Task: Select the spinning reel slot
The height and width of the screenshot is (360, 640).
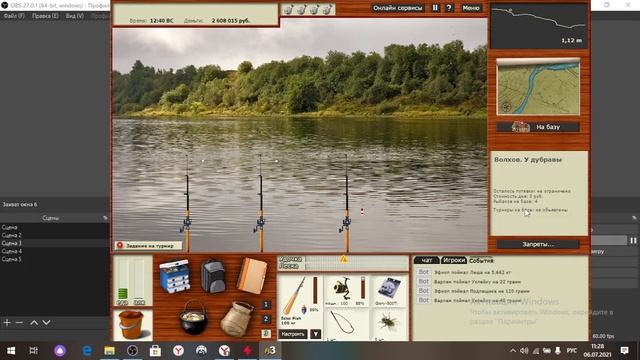Action: click(x=346, y=290)
